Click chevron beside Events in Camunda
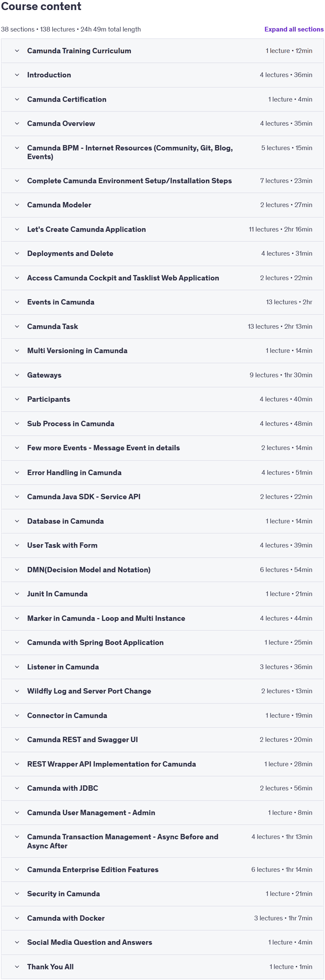Screen dimensions: 325x980 coord(17,302)
